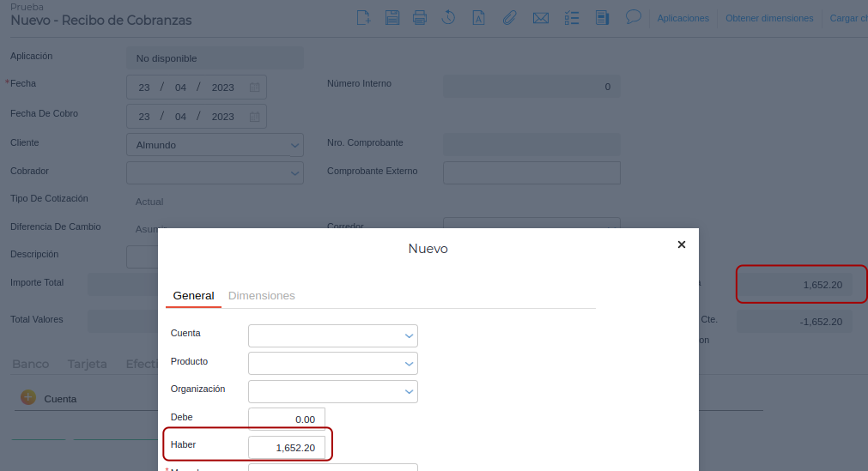Click Obtener dimensiones in the toolbar
This screenshot has width=868, height=471.
[769, 18]
